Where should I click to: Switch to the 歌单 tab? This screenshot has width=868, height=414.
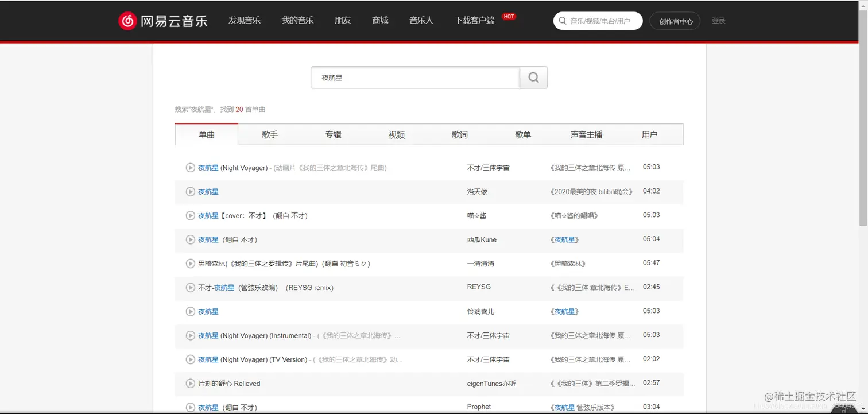(523, 134)
